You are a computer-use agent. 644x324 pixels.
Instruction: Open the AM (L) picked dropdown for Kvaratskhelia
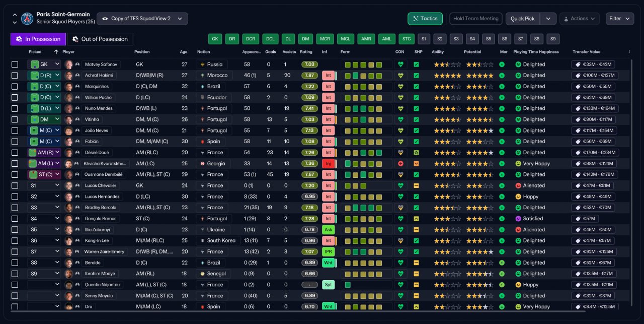[x=44, y=164]
